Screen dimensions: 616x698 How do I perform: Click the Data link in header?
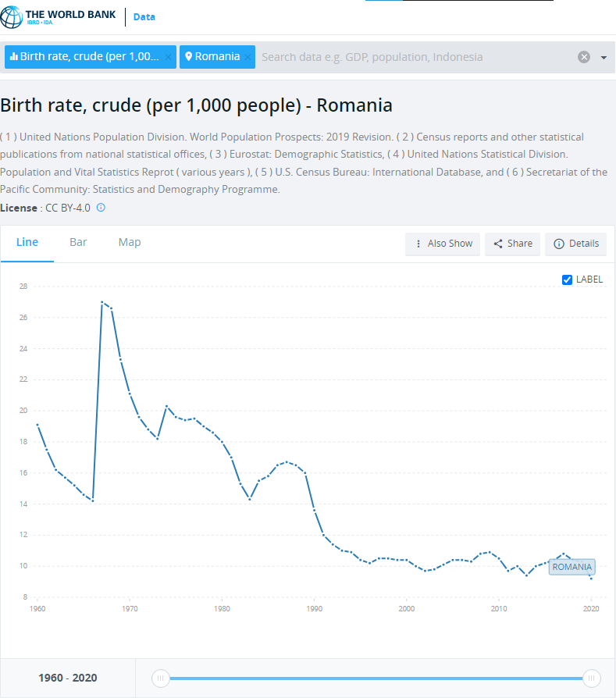coord(144,17)
